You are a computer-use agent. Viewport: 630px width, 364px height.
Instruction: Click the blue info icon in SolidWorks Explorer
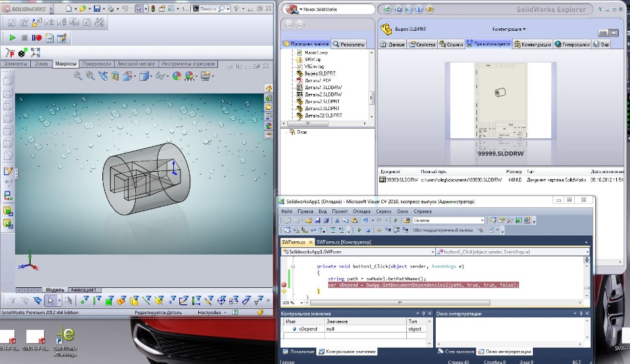tap(419, 9)
